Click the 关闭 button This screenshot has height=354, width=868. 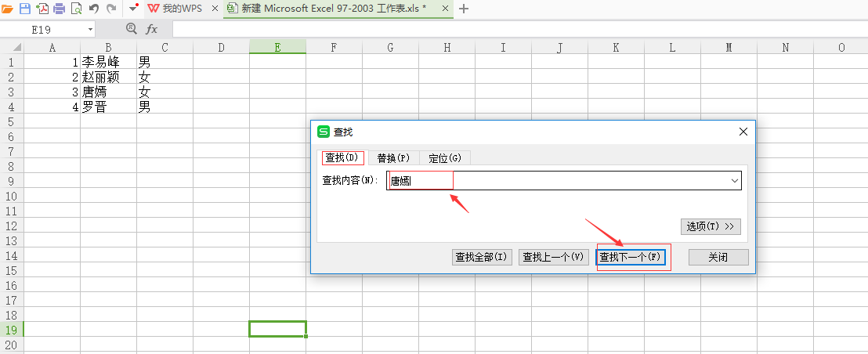(718, 257)
